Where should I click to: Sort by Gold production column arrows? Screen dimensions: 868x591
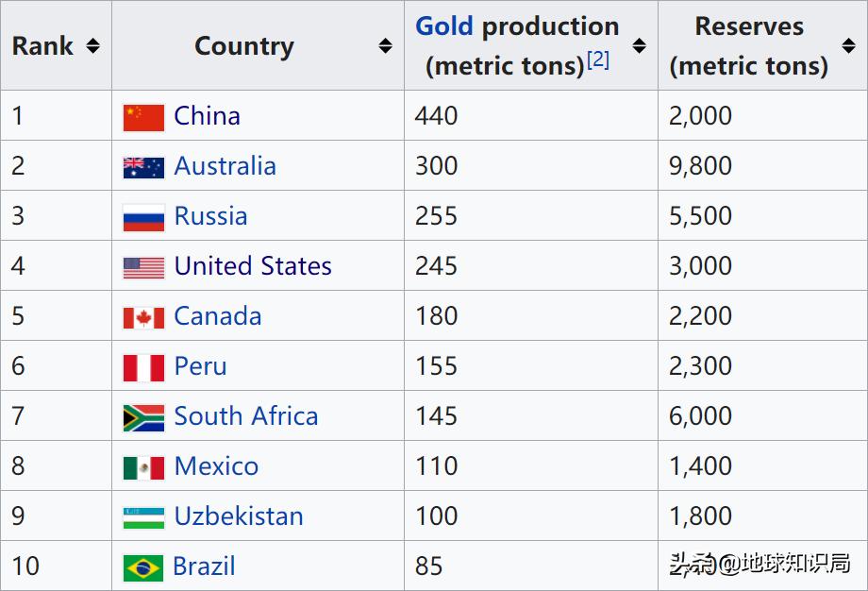click(x=639, y=45)
